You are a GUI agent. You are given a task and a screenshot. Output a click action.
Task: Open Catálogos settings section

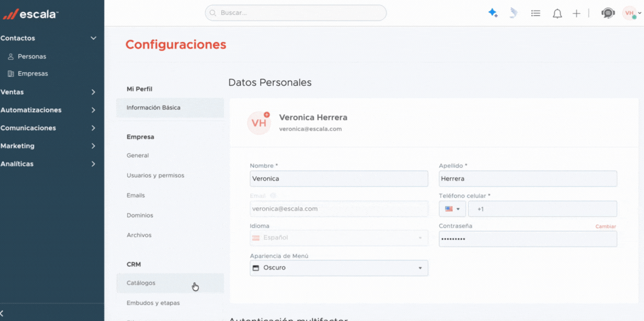tap(141, 283)
